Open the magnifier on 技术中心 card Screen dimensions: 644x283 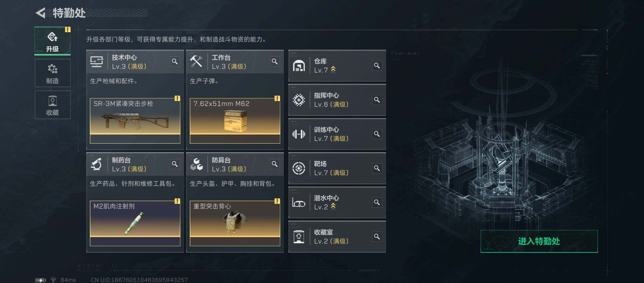[x=175, y=62]
